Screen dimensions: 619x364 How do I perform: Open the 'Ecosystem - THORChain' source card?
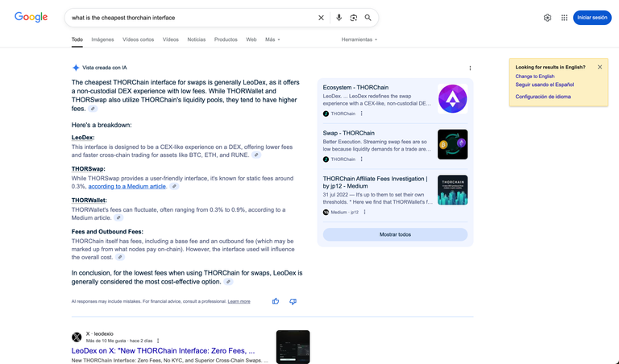(355, 88)
